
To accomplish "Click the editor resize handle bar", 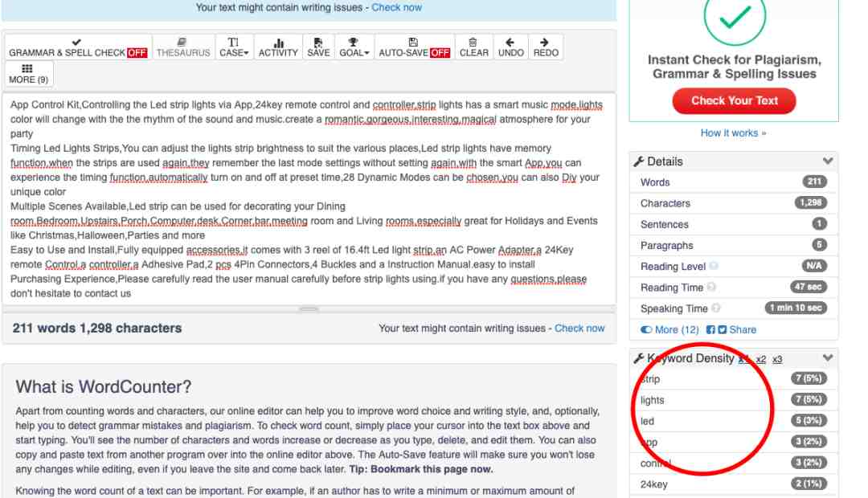I will click(x=309, y=308).
